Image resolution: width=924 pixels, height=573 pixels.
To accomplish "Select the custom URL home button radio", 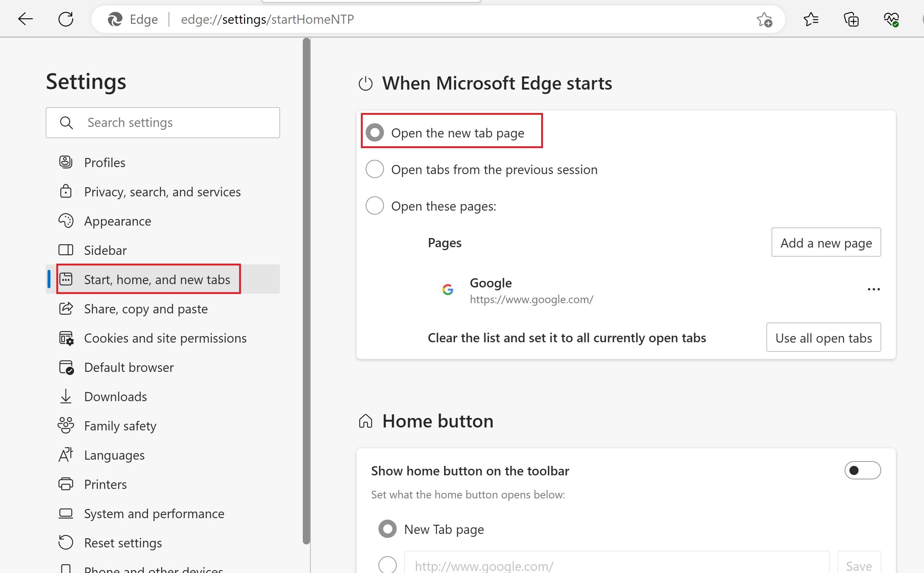I will (388, 565).
